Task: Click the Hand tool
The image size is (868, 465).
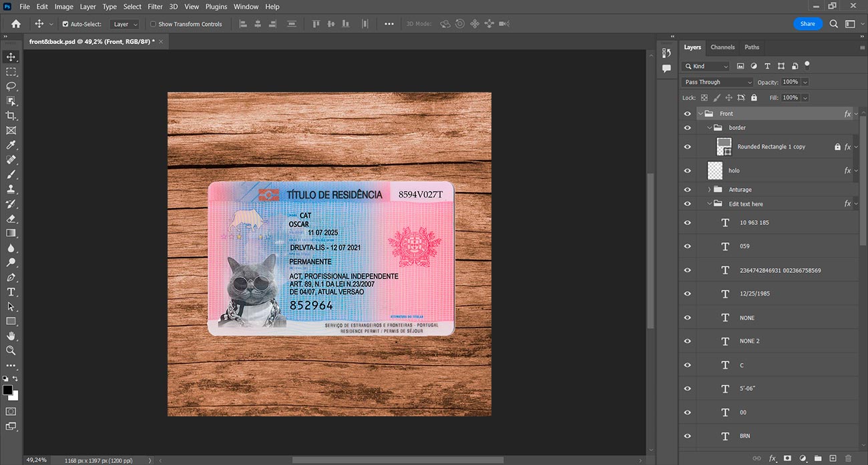Action: pyautogui.click(x=11, y=336)
